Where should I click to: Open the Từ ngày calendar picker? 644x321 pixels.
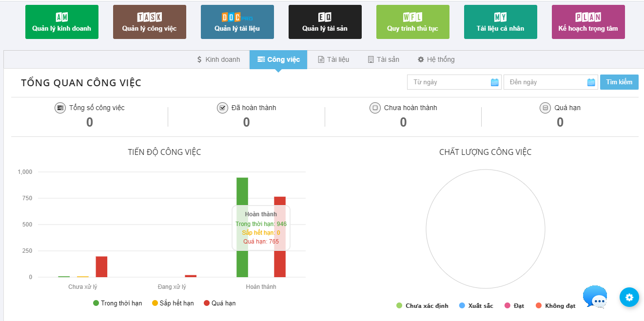click(x=494, y=82)
